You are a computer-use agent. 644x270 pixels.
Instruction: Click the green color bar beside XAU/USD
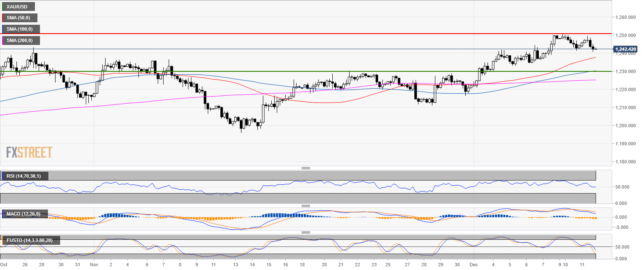coord(3,7)
